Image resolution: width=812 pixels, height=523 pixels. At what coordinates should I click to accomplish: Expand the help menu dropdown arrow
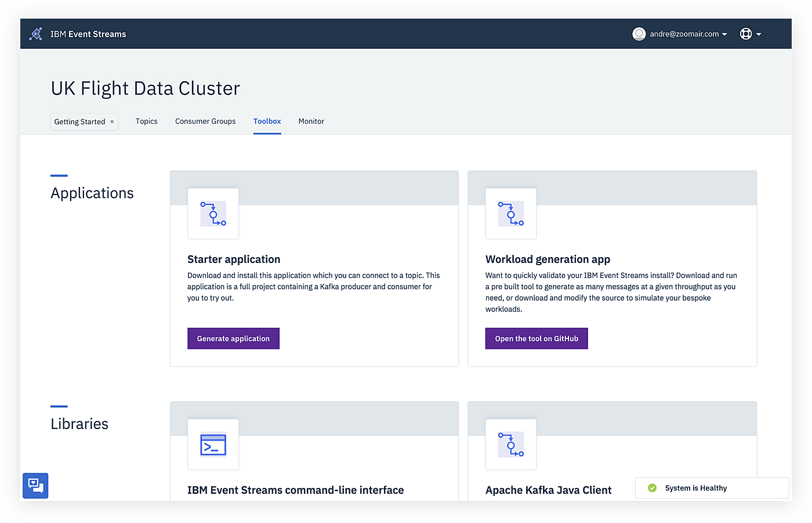pos(759,35)
